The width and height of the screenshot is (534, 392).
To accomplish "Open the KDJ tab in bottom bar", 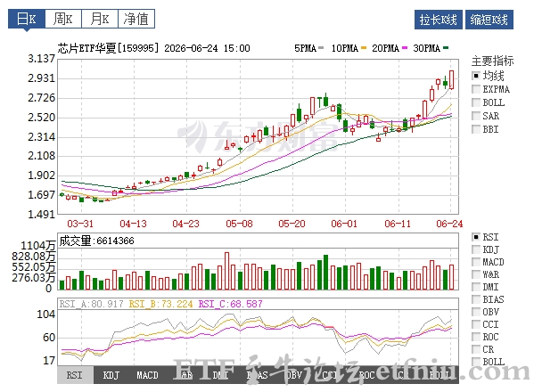I will pos(111,375).
